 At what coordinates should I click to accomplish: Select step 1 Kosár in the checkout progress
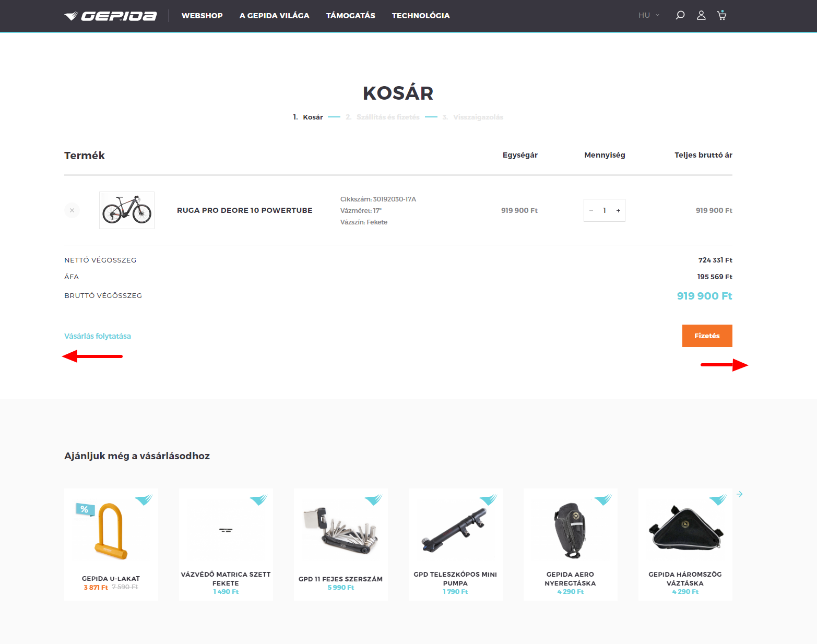point(308,117)
